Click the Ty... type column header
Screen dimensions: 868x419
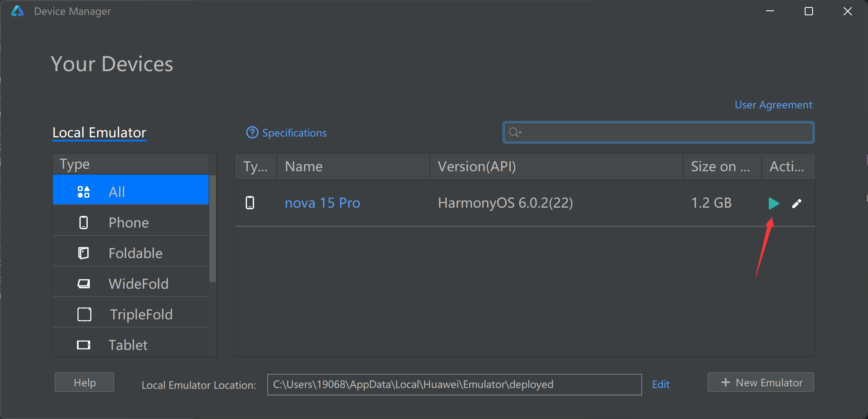point(256,167)
